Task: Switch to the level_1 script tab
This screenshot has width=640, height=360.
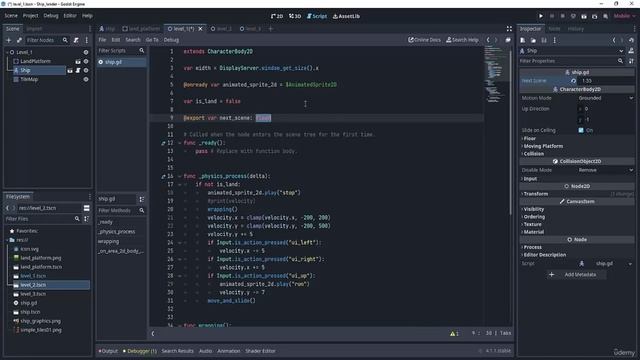Action: pyautogui.click(x=185, y=29)
